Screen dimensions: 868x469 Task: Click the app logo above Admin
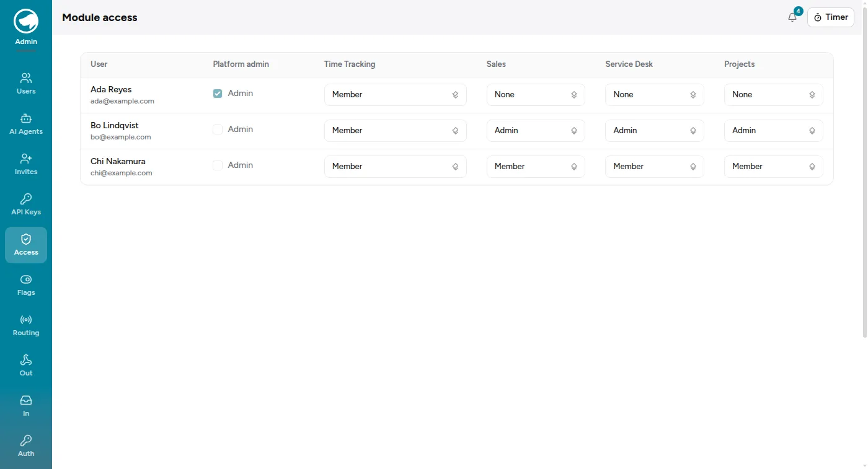tap(26, 21)
